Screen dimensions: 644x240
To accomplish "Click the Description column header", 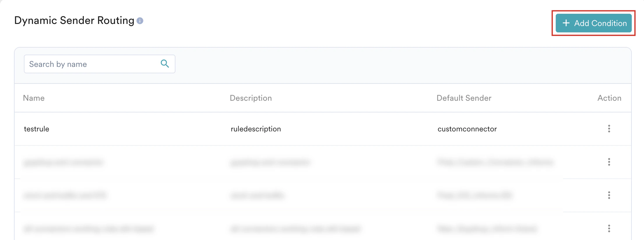I will click(251, 98).
